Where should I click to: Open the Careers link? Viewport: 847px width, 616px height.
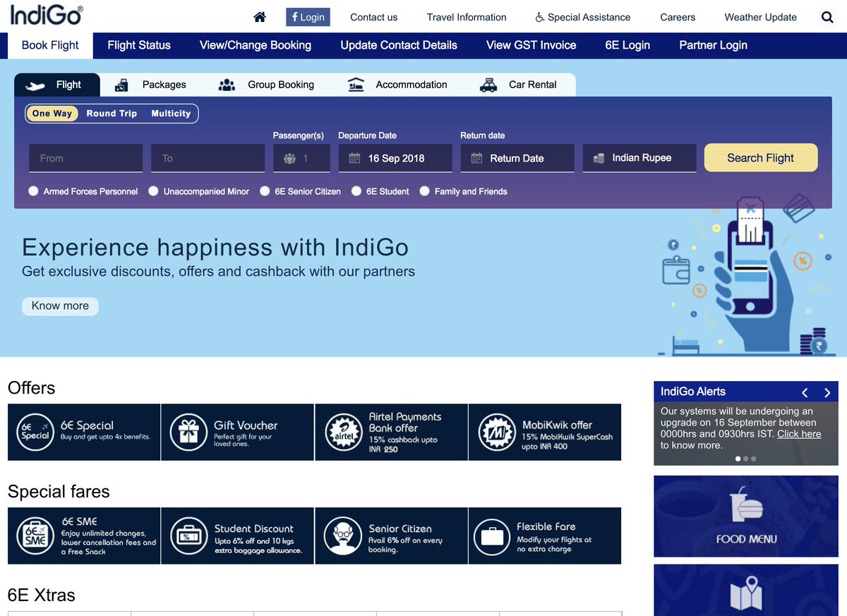(x=678, y=17)
